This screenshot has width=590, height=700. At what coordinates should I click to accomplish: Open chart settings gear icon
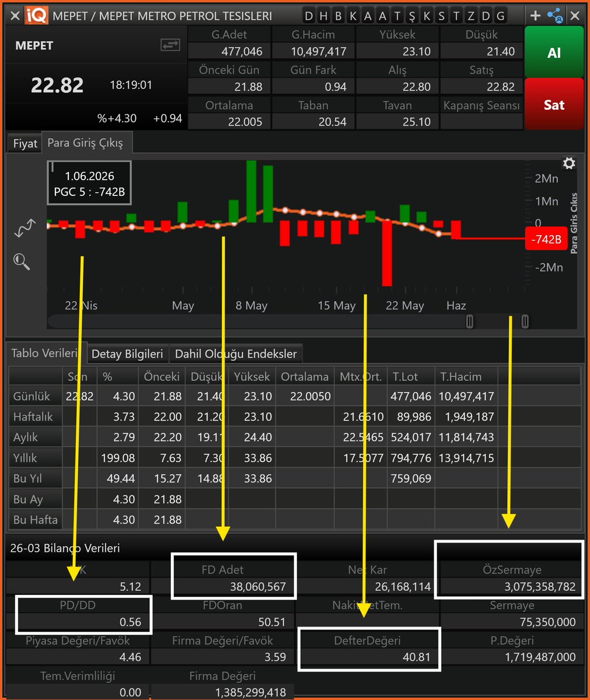coord(569,163)
